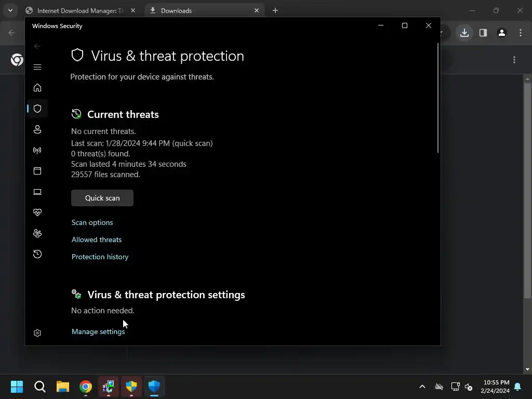Open Internet Download Manager taskbar icon
Image resolution: width=532 pixels, height=399 pixels.
109,387
